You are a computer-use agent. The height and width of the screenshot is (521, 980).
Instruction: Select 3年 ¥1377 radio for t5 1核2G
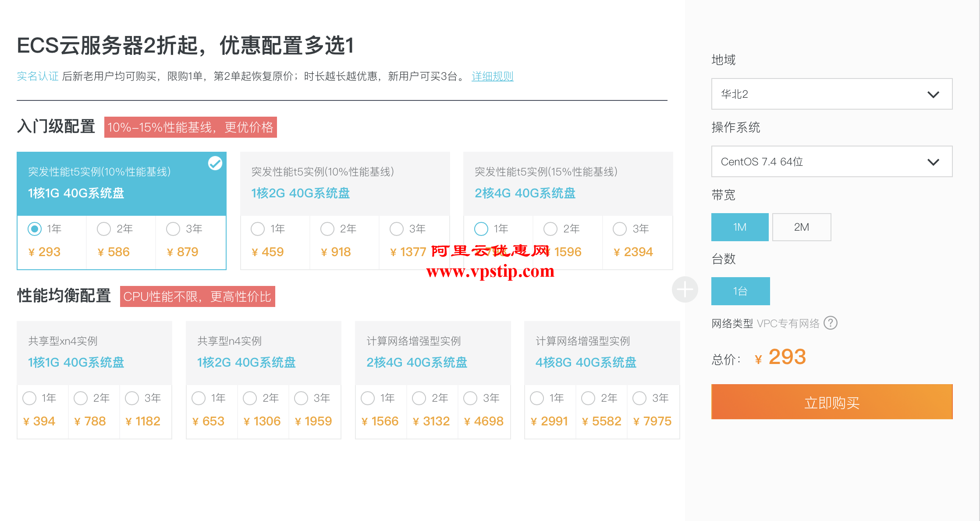tap(397, 228)
